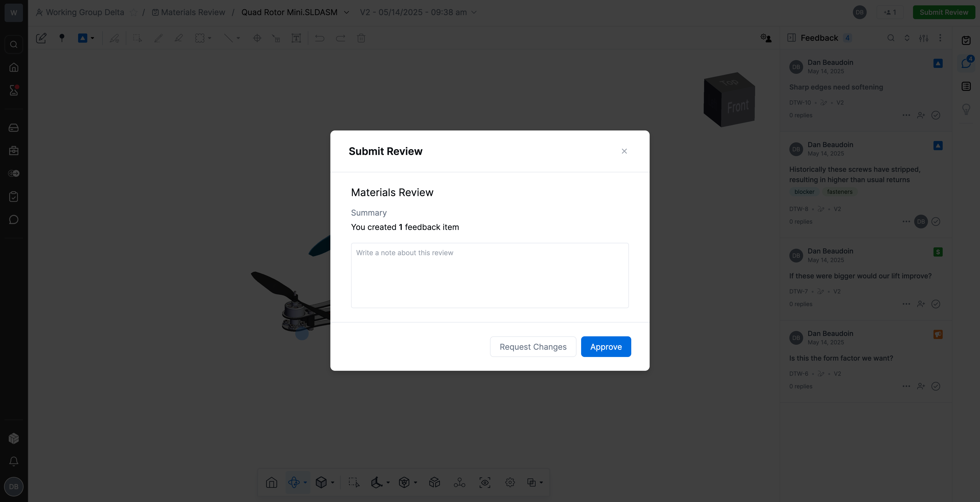Approve the Materials Review
980x502 pixels.
coord(606,346)
